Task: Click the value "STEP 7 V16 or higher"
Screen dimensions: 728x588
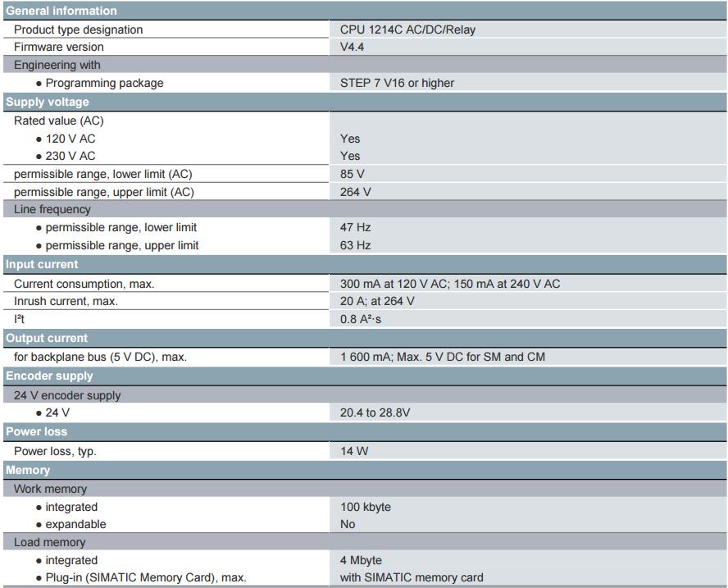Action: tap(397, 83)
